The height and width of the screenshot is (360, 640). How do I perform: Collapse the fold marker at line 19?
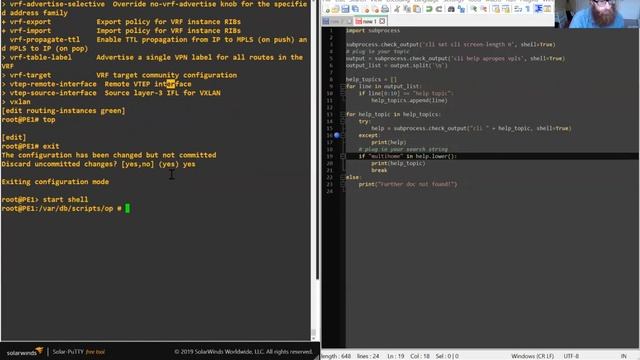(342, 156)
